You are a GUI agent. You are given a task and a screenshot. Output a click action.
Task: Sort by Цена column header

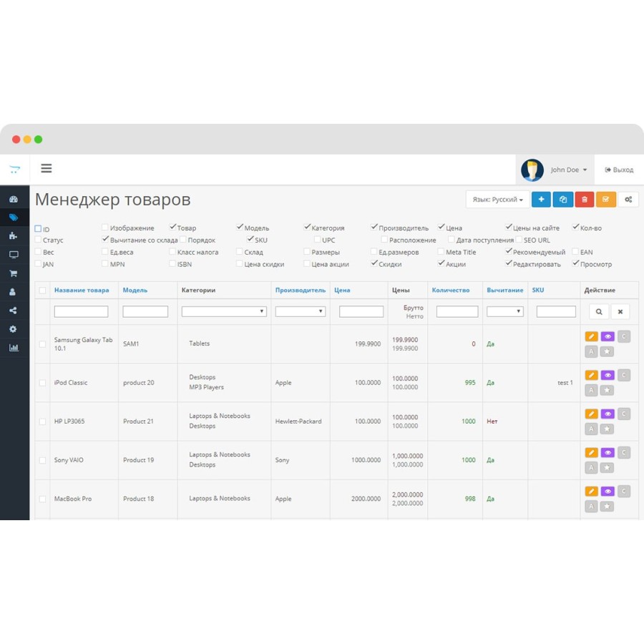(x=342, y=290)
